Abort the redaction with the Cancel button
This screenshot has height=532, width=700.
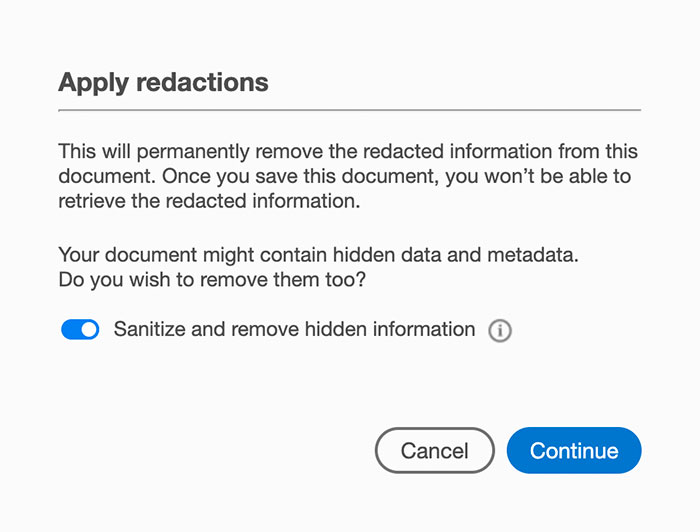click(x=434, y=450)
